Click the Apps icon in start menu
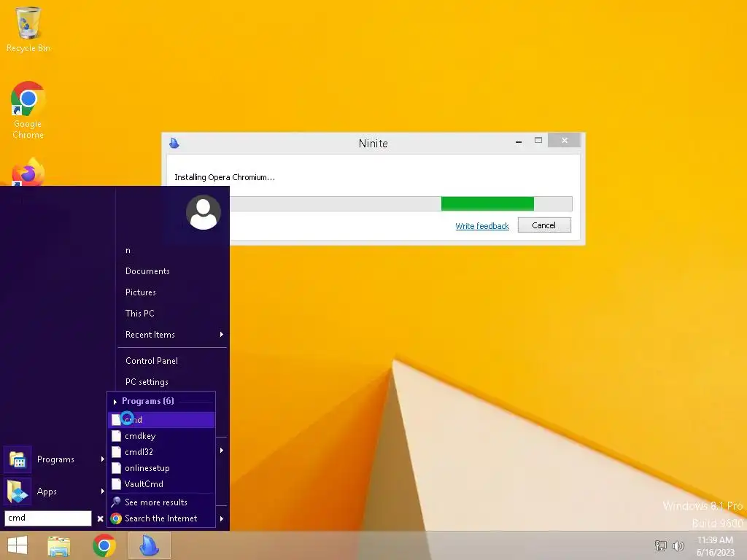 pos(18,491)
